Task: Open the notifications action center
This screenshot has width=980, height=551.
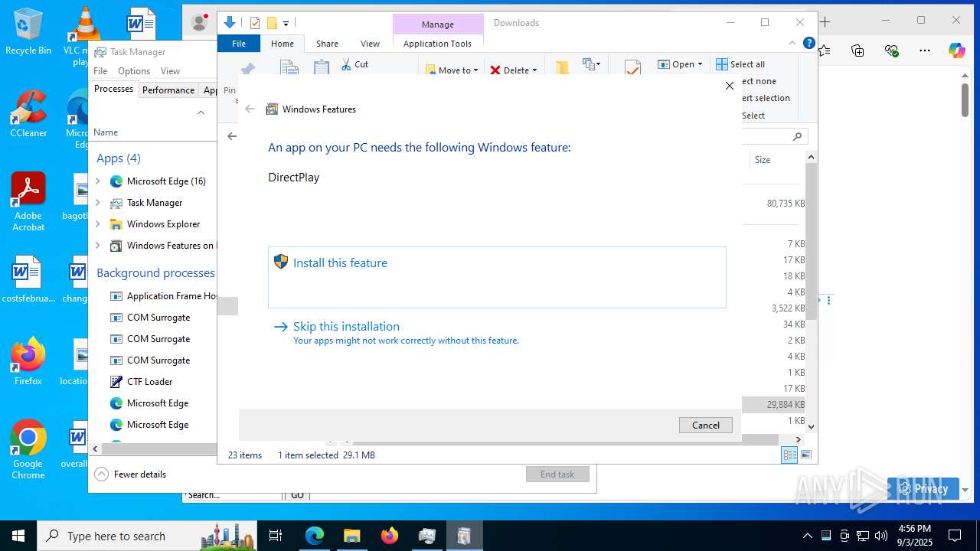Action: (x=955, y=536)
